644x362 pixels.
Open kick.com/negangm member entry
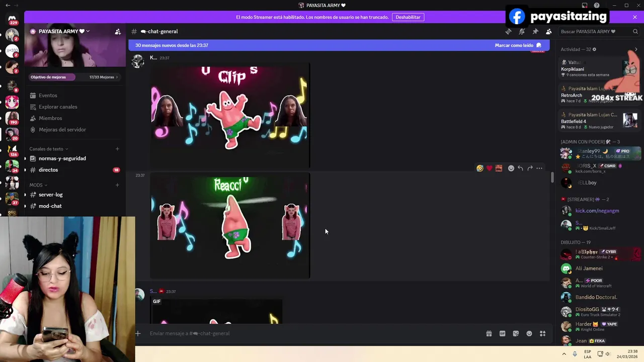600,211
